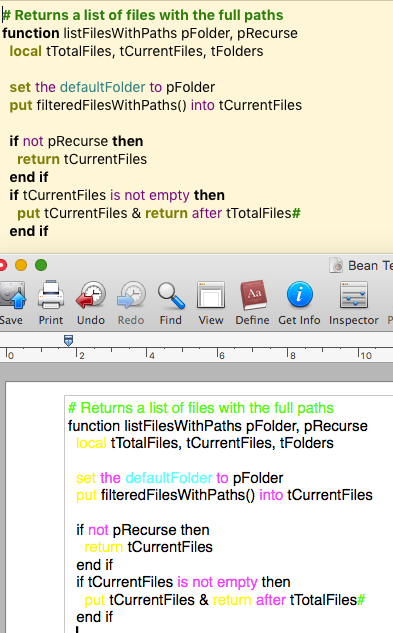Click yellow 'local' keyword in Bean document

[x=91, y=443]
